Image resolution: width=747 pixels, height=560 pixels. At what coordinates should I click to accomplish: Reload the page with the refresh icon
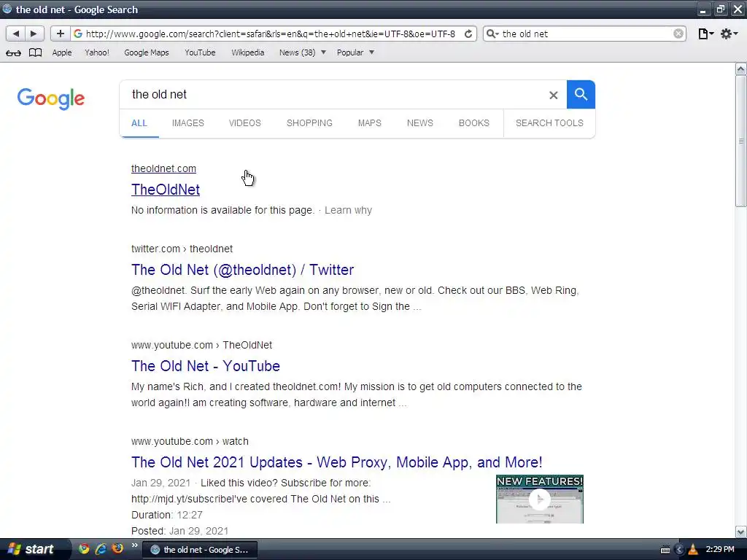pos(468,34)
